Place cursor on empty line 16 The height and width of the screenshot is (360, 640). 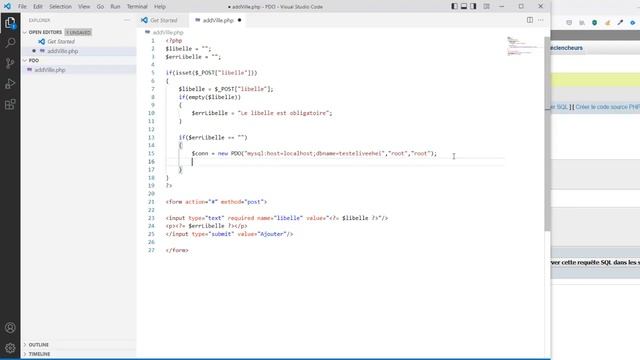pos(335,162)
